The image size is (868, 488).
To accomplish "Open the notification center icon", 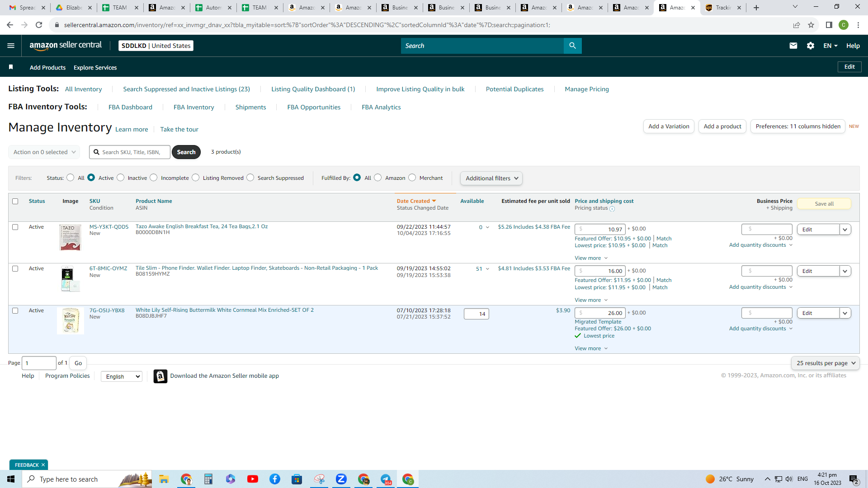I will click(x=854, y=479).
